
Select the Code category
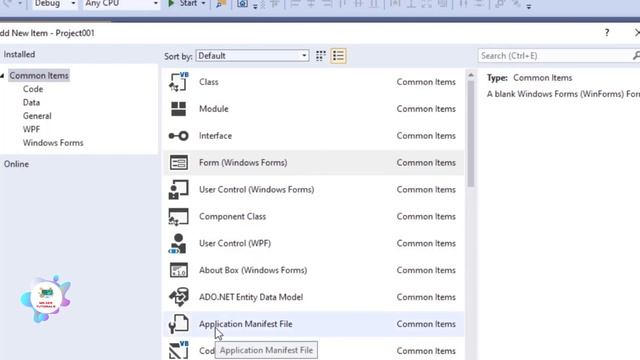click(x=33, y=89)
